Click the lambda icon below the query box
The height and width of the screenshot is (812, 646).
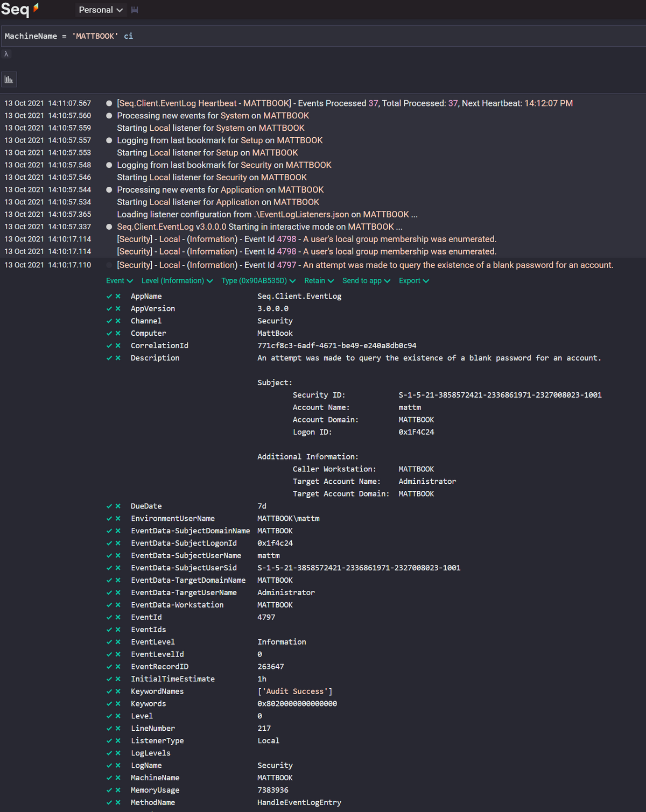(6, 54)
